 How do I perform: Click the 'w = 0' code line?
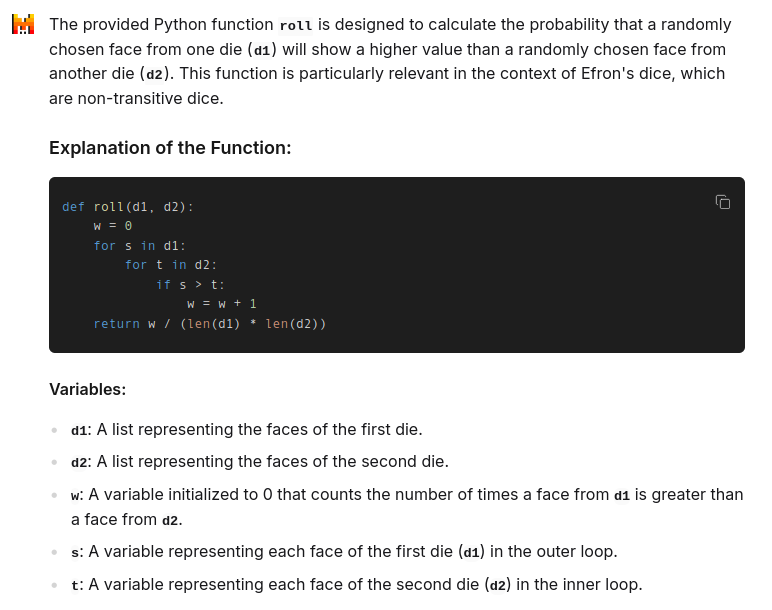(x=113, y=226)
